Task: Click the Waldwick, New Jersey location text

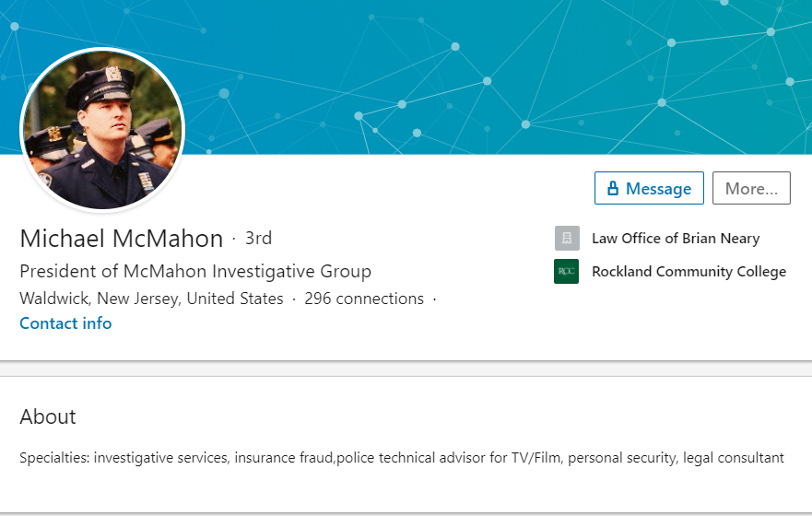Action: click(x=151, y=299)
